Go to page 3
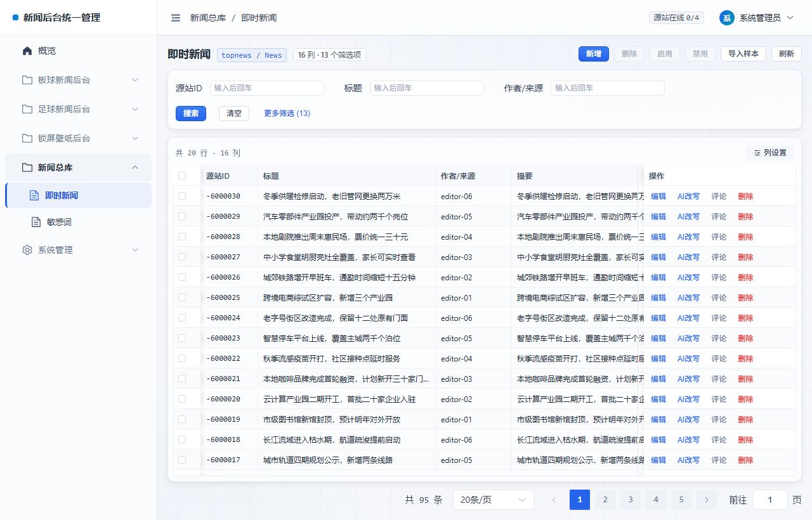 pos(631,500)
